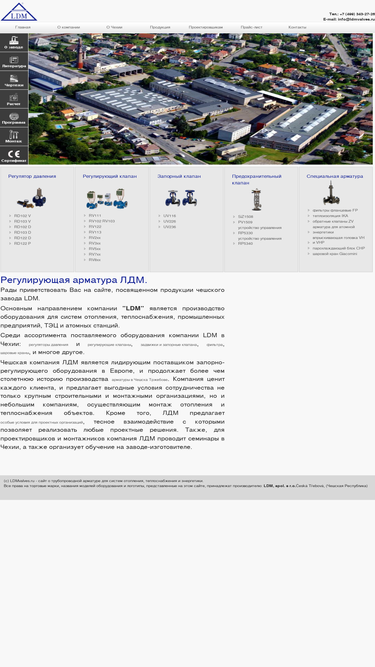
Task: Open the 'Чертежи' sidebar icon
Action: (14, 80)
